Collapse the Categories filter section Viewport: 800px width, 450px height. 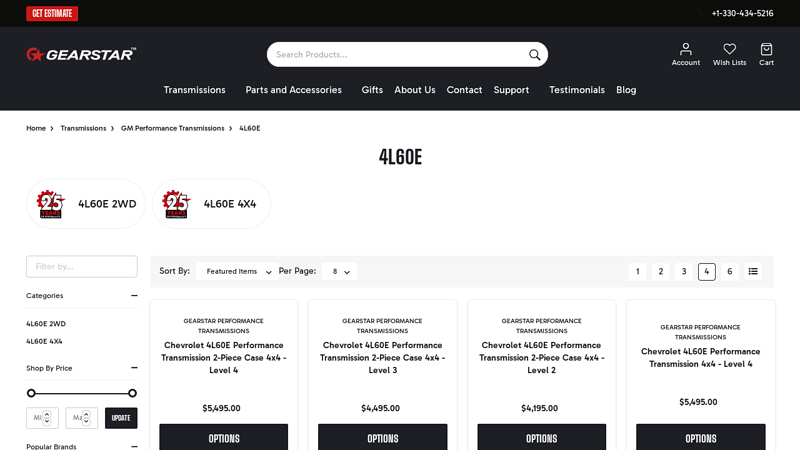(134, 296)
